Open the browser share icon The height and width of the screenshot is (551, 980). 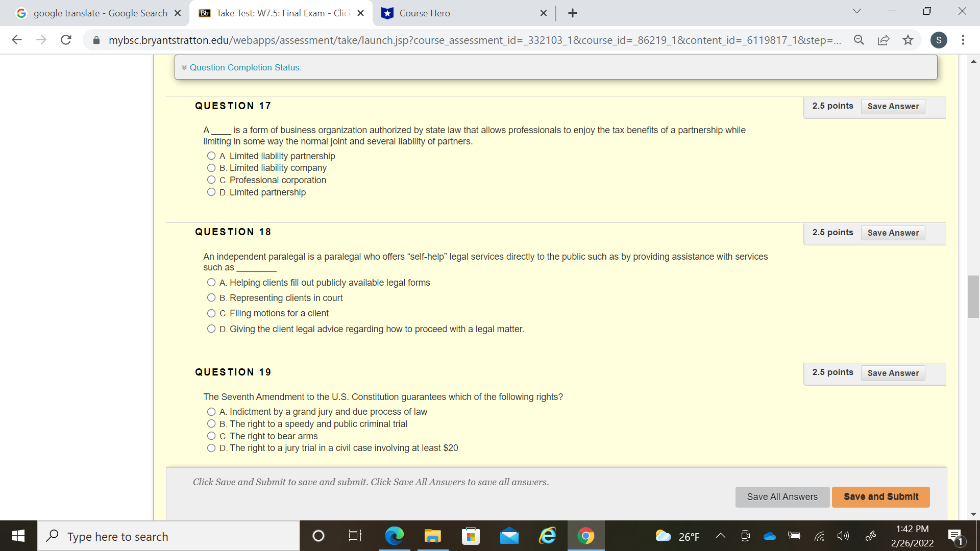point(884,40)
